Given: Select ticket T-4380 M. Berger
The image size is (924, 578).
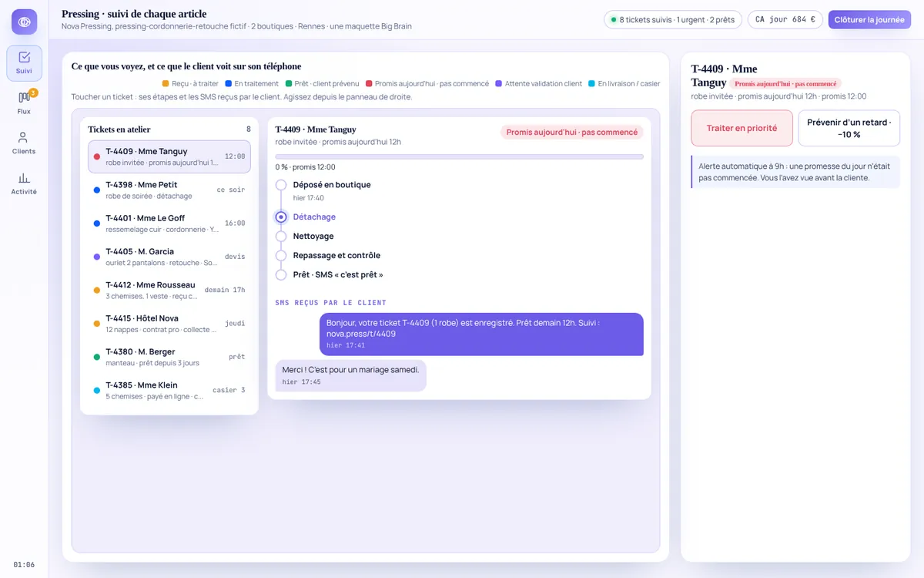Looking at the screenshot, I should 169,357.
